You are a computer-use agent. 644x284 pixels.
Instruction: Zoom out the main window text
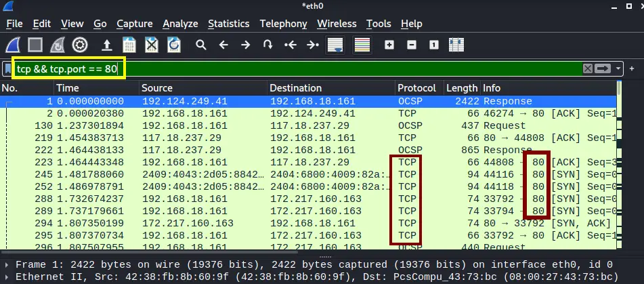[x=412, y=45]
